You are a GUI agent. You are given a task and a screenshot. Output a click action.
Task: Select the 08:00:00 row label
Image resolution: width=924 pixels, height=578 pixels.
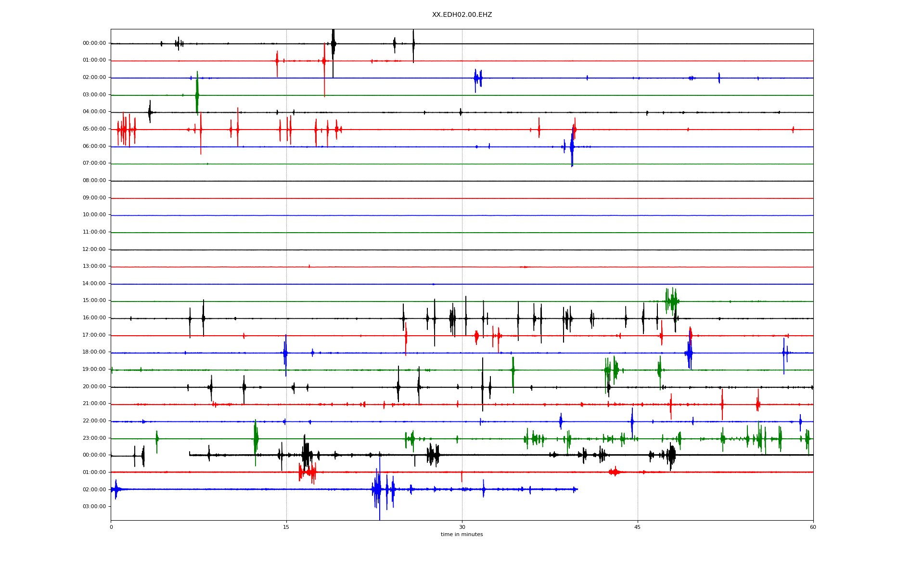(x=94, y=181)
